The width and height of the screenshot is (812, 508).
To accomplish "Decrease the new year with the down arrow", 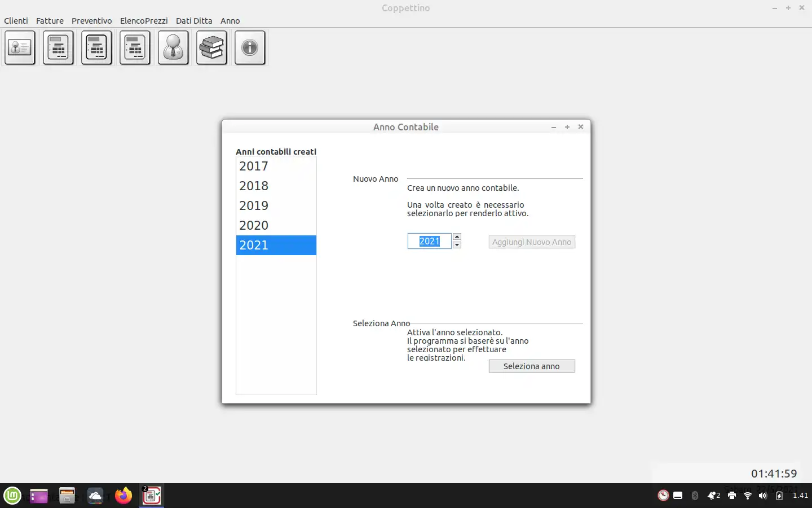I will coord(457,245).
